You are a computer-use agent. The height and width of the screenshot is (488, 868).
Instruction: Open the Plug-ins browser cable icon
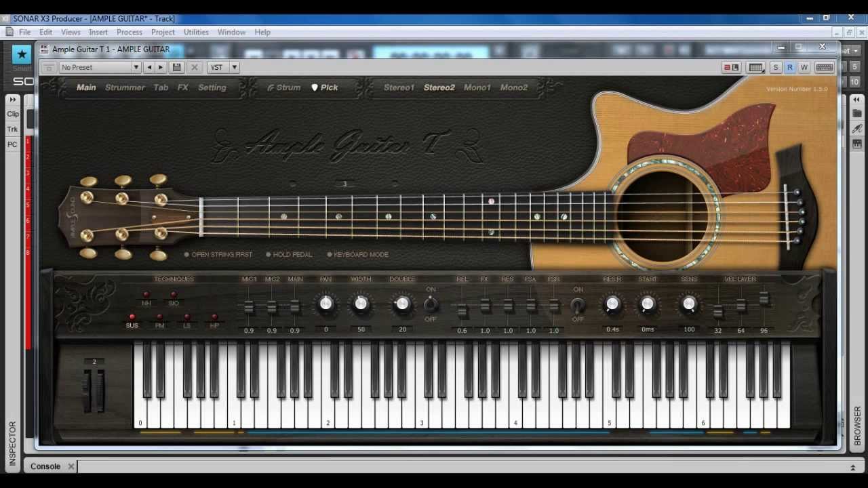click(x=857, y=129)
